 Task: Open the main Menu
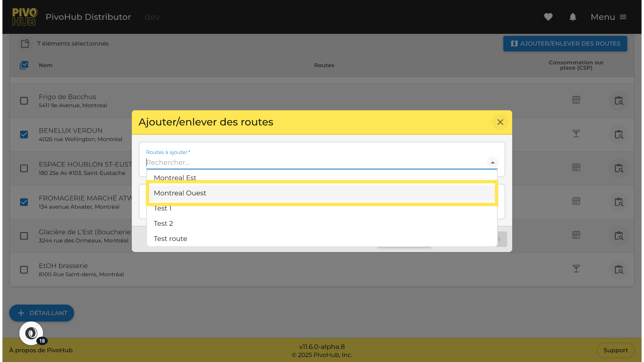click(x=608, y=17)
